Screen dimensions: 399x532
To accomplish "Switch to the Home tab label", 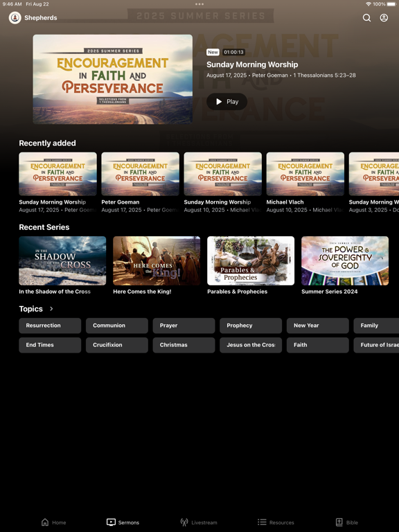I will pyautogui.click(x=59, y=522).
